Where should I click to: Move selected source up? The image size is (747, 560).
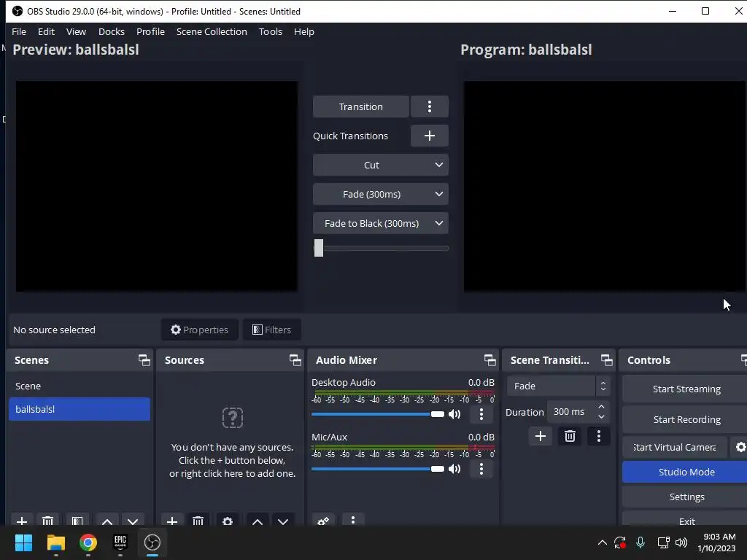pyautogui.click(x=258, y=521)
